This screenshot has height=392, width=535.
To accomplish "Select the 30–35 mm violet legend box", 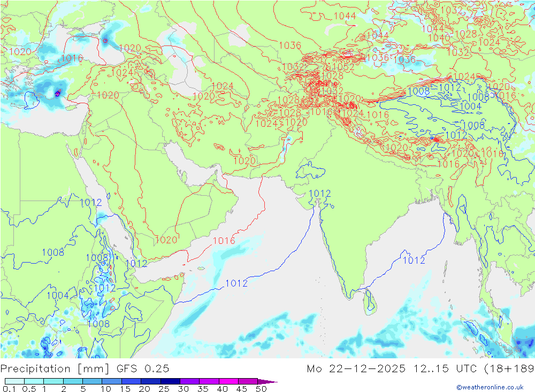I will 190,381.
